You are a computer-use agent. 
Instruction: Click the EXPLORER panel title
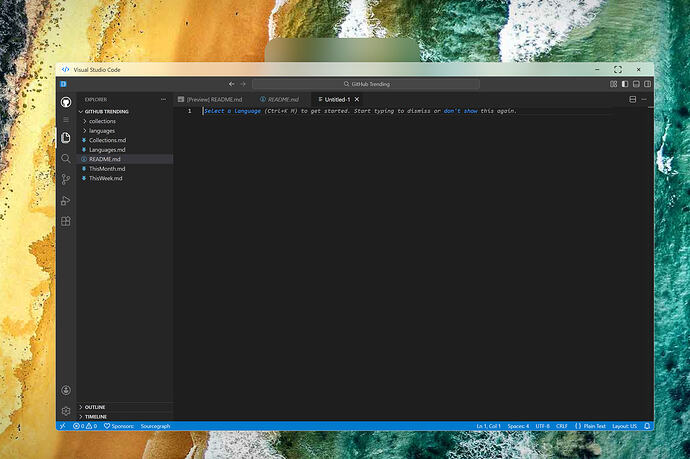coord(96,99)
